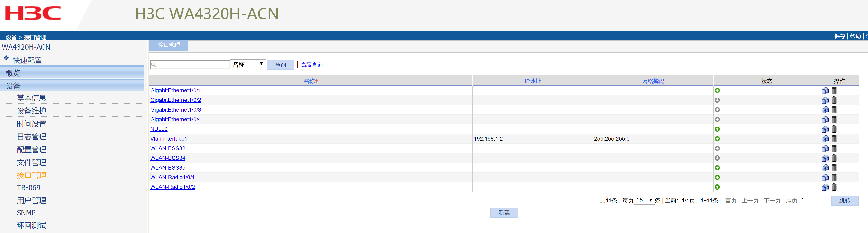868x233 pixels.
Task: Click the green status icon for GigabitEthernet1/0/1
Action: pyautogui.click(x=717, y=90)
